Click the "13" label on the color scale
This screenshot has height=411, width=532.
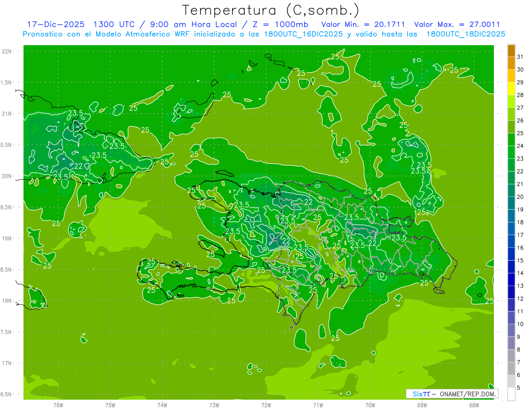coord(520,286)
